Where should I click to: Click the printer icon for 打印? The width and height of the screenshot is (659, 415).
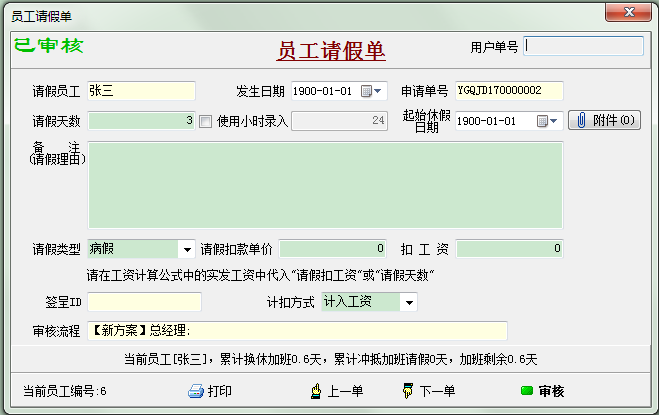pos(197,391)
